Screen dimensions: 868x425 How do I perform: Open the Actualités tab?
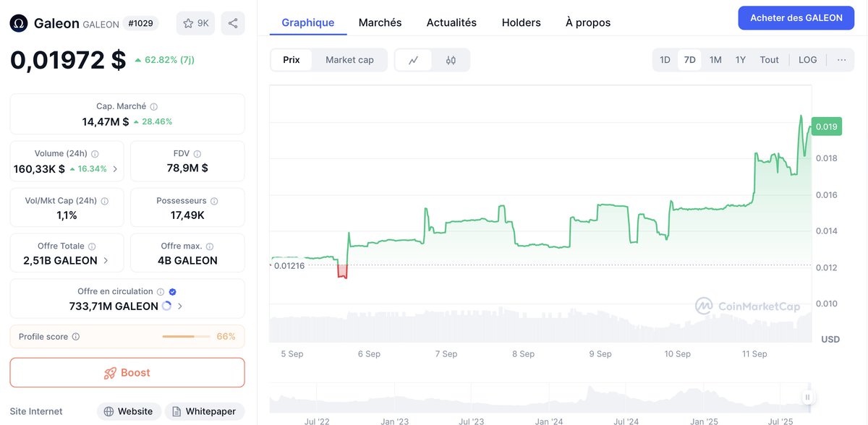[451, 22]
